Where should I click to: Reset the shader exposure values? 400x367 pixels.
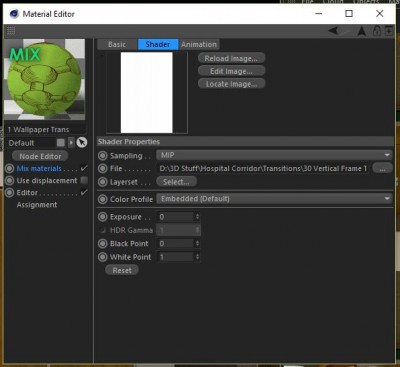click(x=122, y=270)
